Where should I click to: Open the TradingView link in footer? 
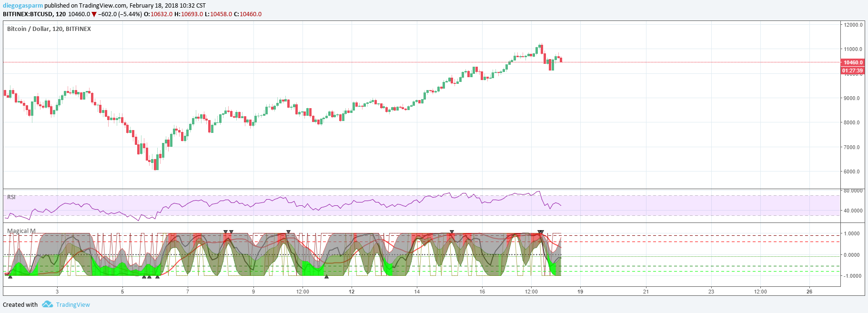pyautogui.click(x=73, y=305)
